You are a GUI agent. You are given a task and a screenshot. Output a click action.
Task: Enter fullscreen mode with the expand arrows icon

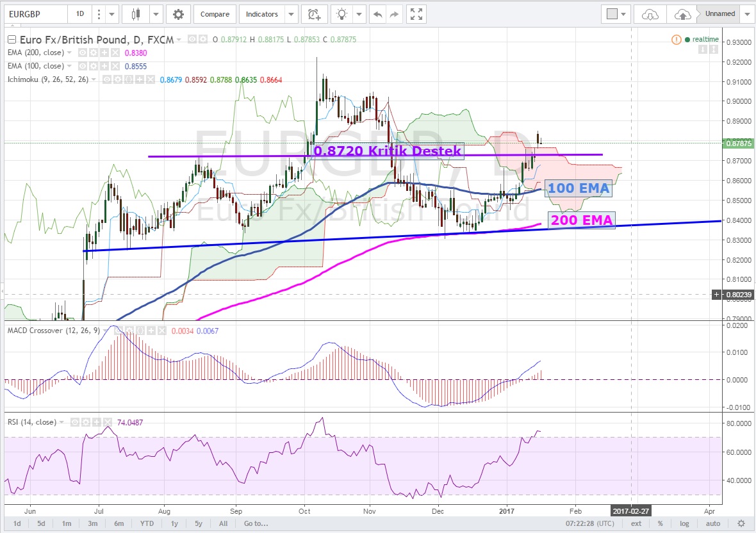point(416,14)
